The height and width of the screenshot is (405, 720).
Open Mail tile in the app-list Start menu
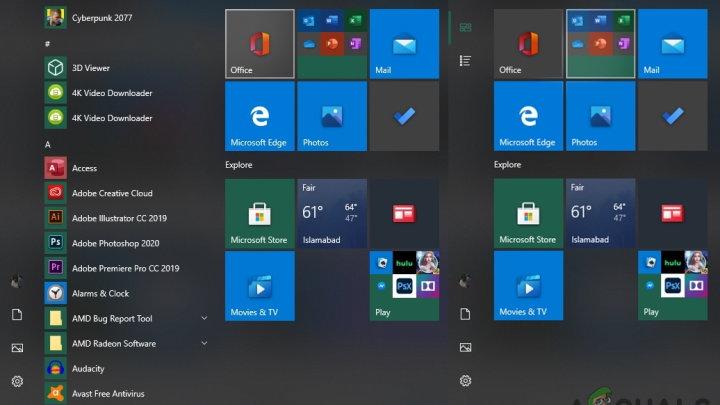[x=405, y=44]
